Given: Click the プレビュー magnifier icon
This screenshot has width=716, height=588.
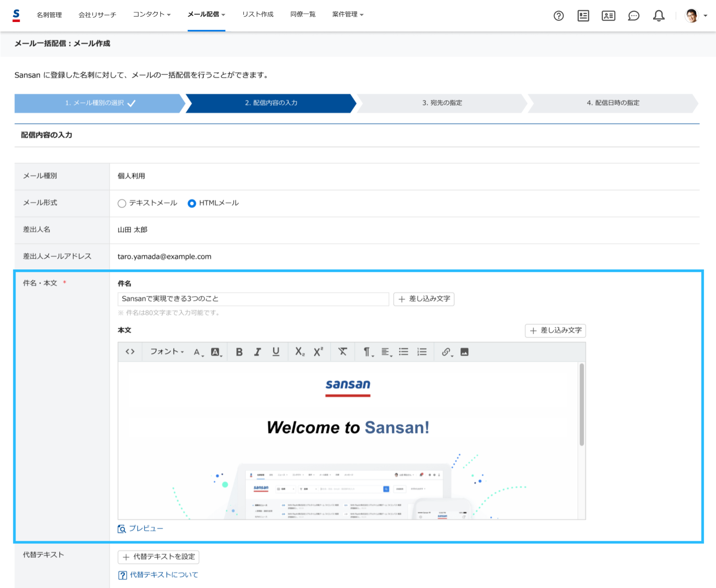Looking at the screenshot, I should (122, 529).
